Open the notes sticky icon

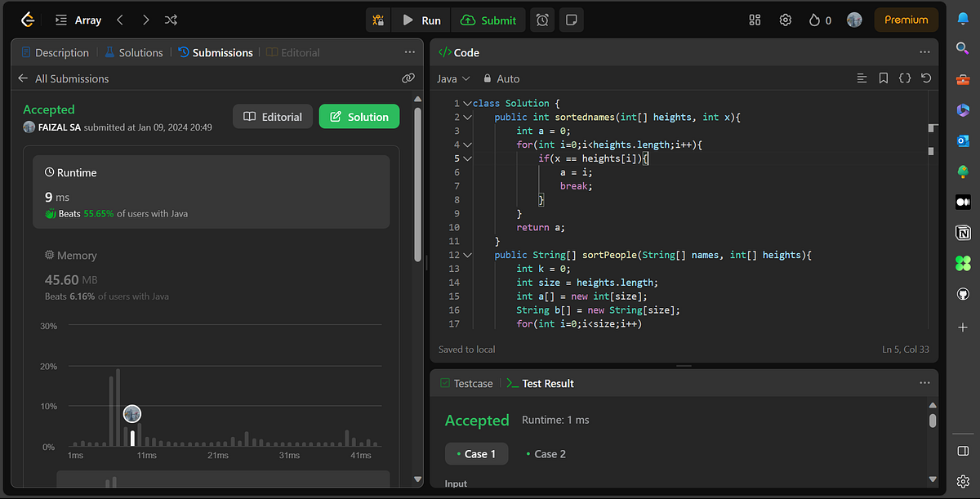(573, 20)
